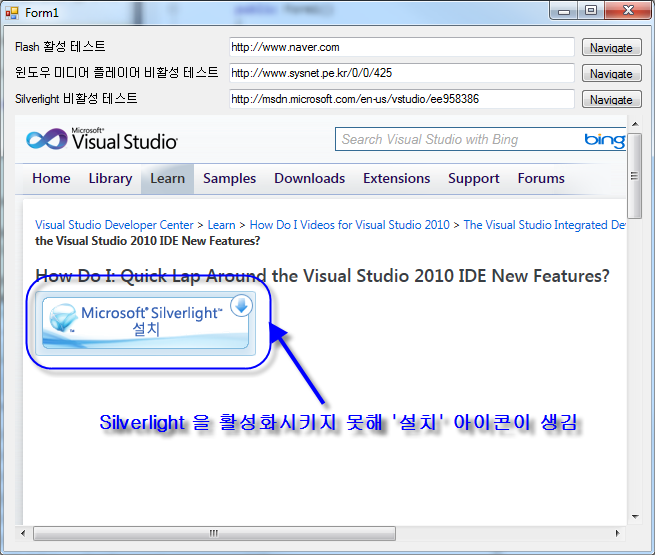The height and width of the screenshot is (555, 655).
Task: Click the vertical scrollbar down arrow
Action: tap(634, 517)
